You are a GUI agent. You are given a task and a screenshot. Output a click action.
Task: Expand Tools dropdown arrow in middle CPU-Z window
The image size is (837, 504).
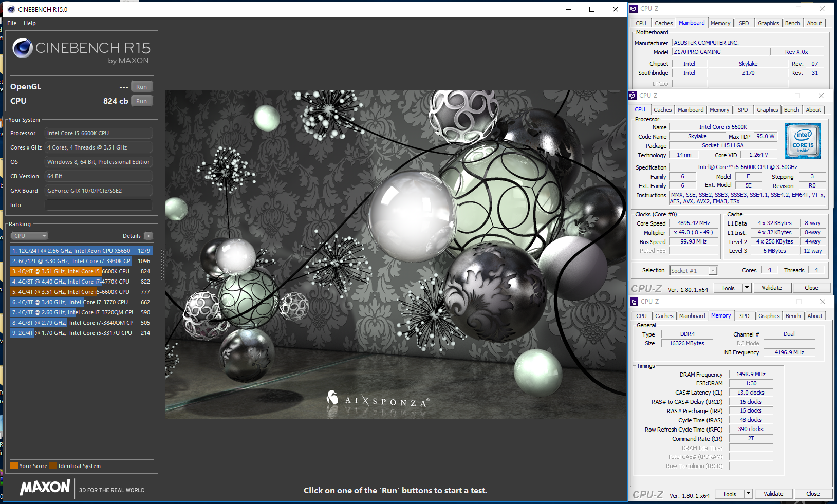(747, 288)
